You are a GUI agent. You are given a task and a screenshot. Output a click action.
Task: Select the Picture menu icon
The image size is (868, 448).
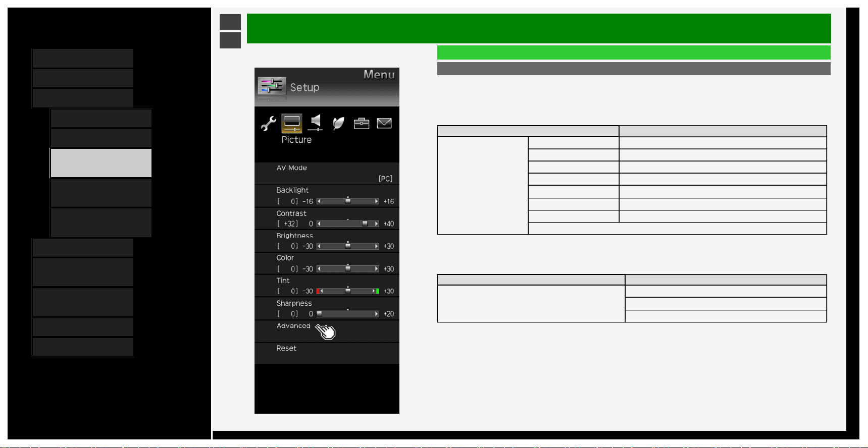point(292,123)
